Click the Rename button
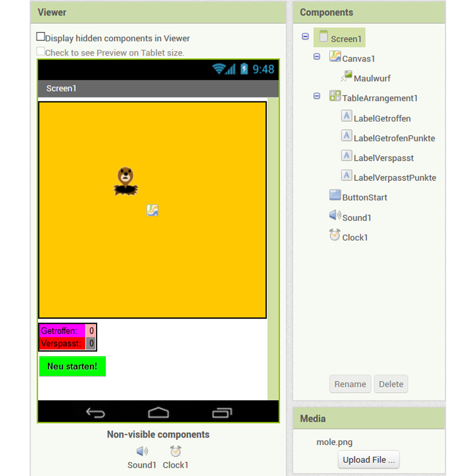This screenshot has width=476, height=476. pos(350,384)
